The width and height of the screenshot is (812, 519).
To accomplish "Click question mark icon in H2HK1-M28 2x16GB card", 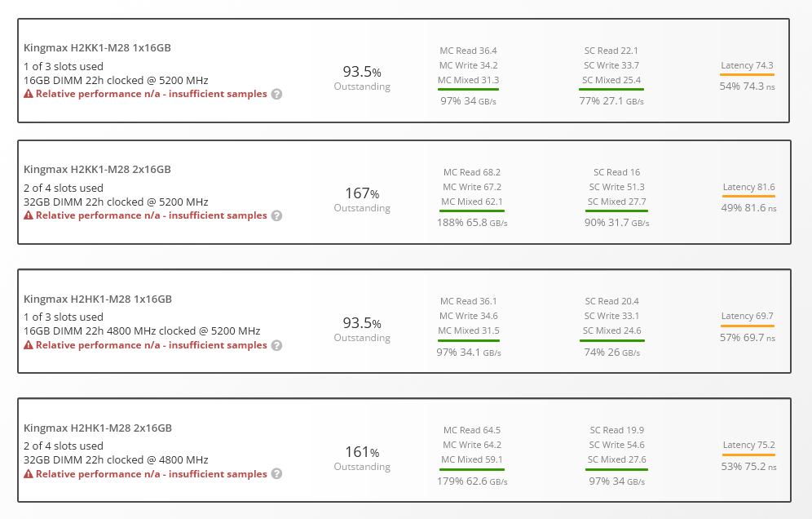I will (276, 474).
